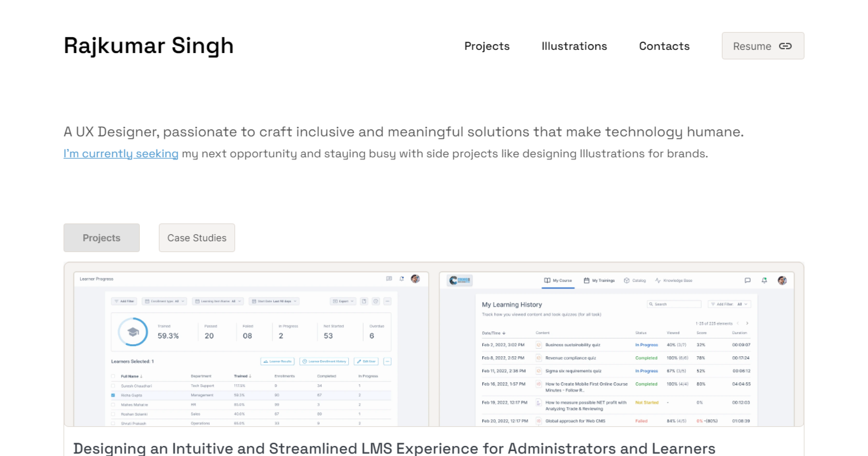Click the chat bubble icon in My Learning History header
868x456 pixels.
click(747, 280)
